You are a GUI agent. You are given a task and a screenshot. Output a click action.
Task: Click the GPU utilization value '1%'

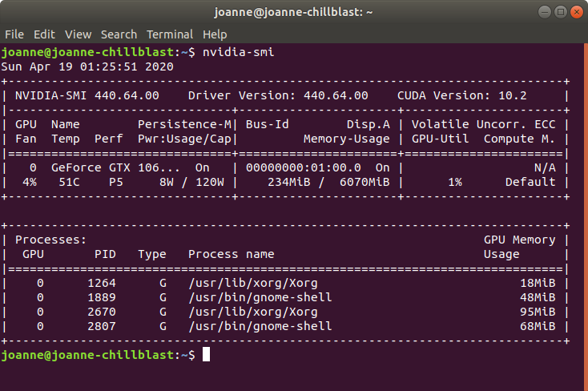tap(455, 183)
